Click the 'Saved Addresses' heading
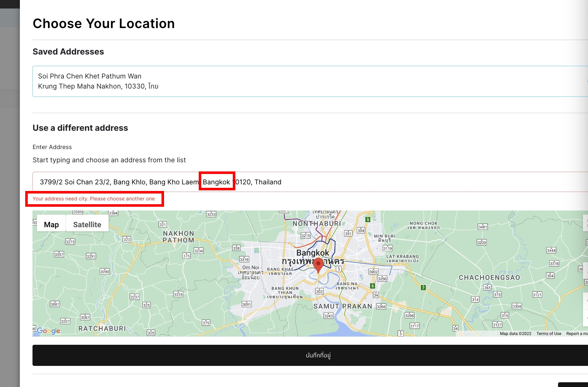This screenshot has width=588, height=387. coord(68,52)
